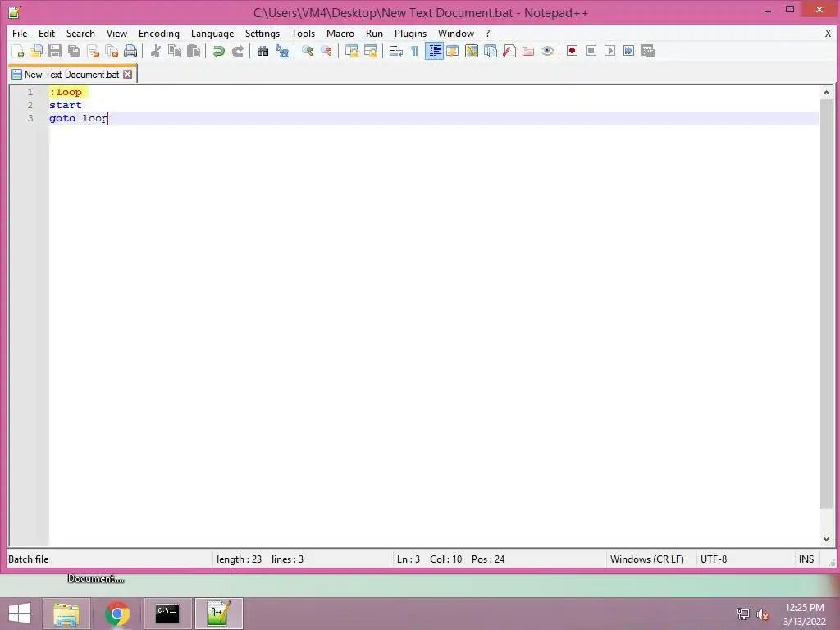Open the Windows Start button
Viewport: 840px width, 630px height.
20,614
